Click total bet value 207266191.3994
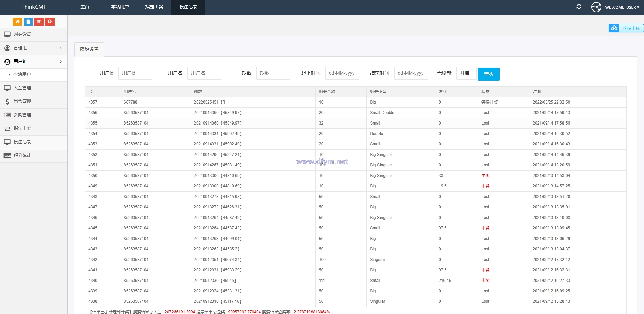The width and height of the screenshot is (644, 314). coord(180,312)
